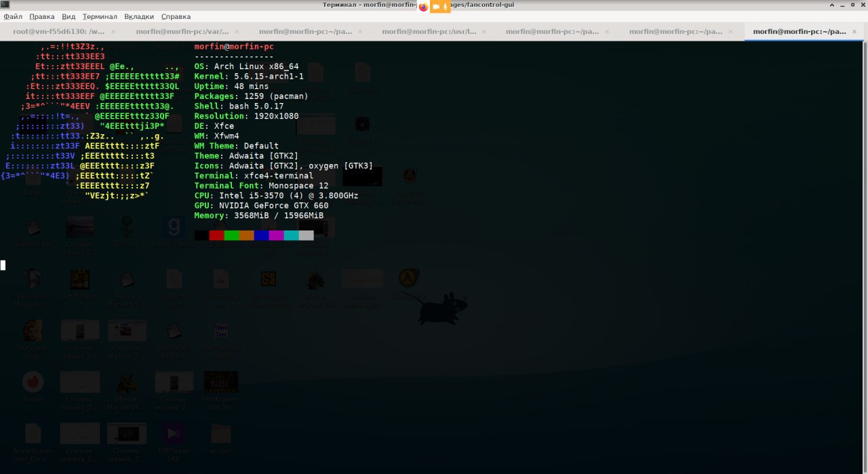Close the root@vm-f55d6130 tab
This screenshot has height=474, width=868.
(x=113, y=31)
